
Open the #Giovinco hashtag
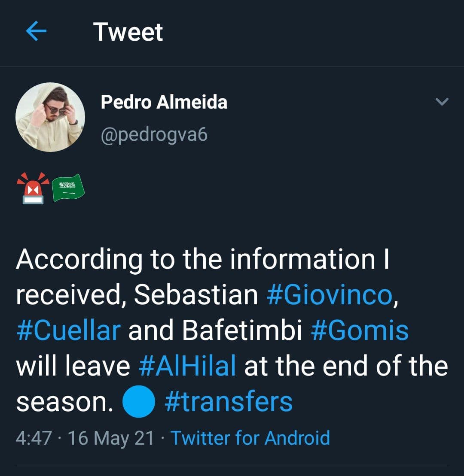(x=330, y=295)
